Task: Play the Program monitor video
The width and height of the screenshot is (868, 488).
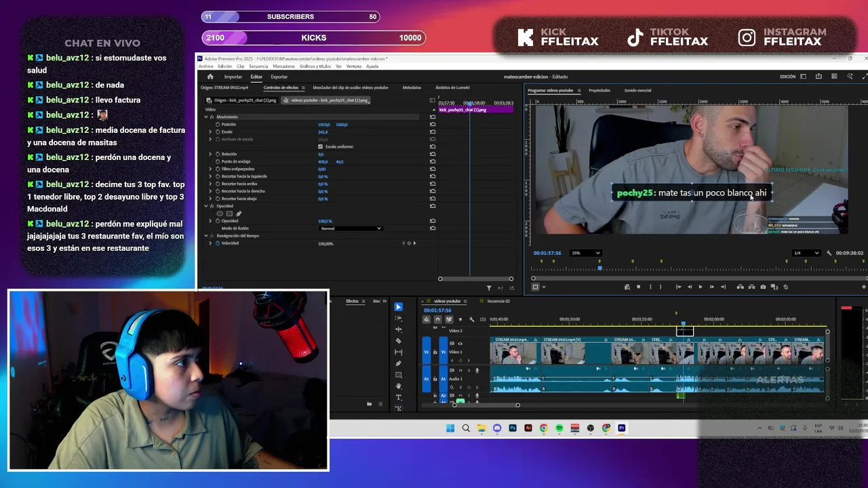Action: tap(701, 287)
